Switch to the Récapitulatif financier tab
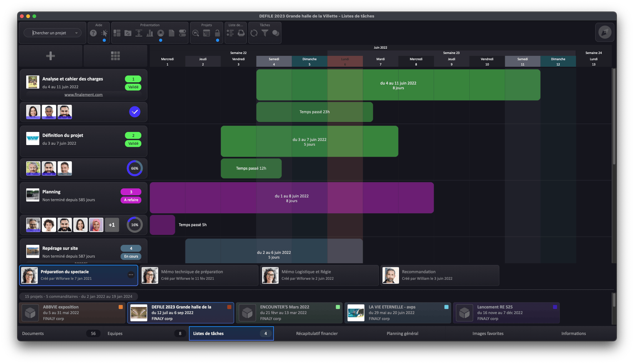634x364 pixels. [317, 333]
